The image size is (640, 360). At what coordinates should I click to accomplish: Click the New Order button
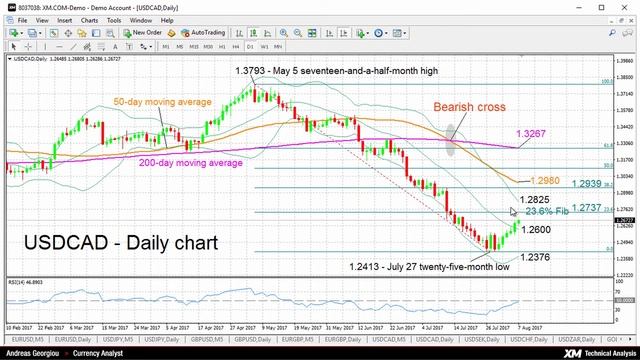[x=142, y=33]
